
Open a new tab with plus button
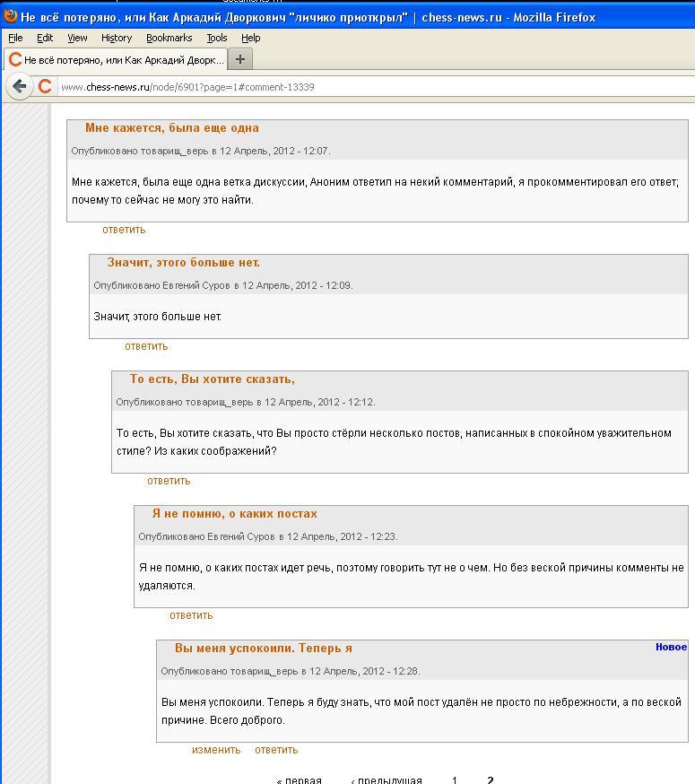coord(239,59)
